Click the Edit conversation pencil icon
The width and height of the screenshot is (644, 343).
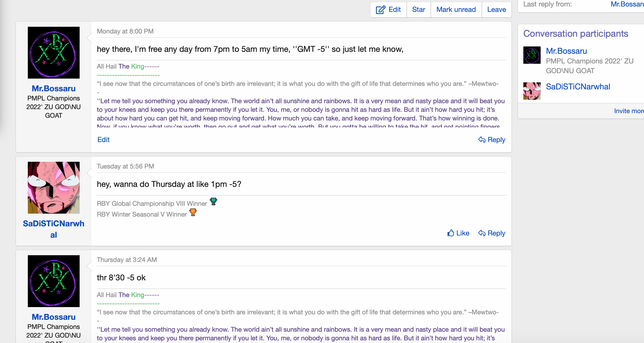(x=381, y=10)
